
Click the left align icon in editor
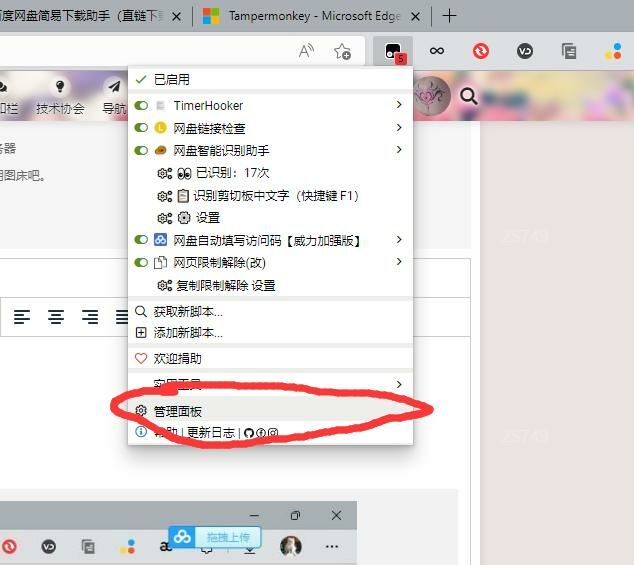click(22, 317)
